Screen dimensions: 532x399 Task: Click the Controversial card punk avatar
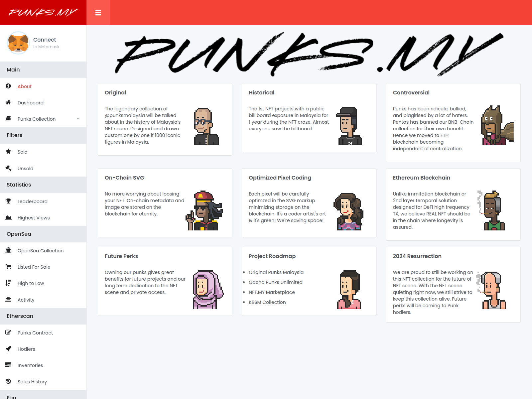pos(497,125)
